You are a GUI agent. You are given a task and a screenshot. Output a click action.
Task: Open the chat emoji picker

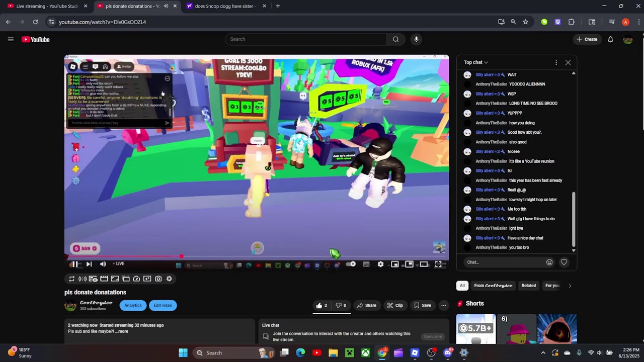[x=549, y=262]
